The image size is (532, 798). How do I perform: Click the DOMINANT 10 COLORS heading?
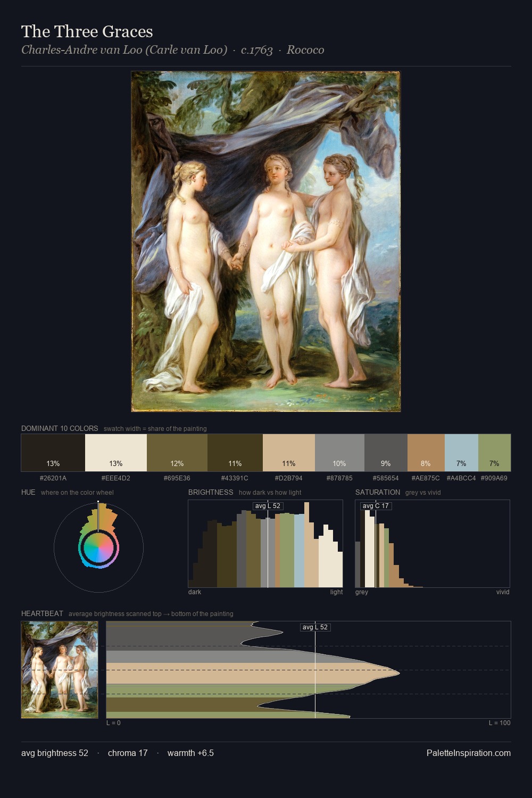(x=60, y=428)
